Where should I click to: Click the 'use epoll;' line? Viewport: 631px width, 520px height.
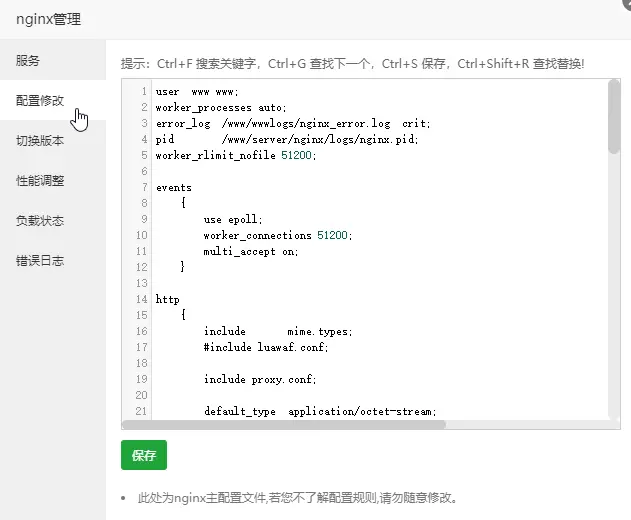[x=233, y=219]
